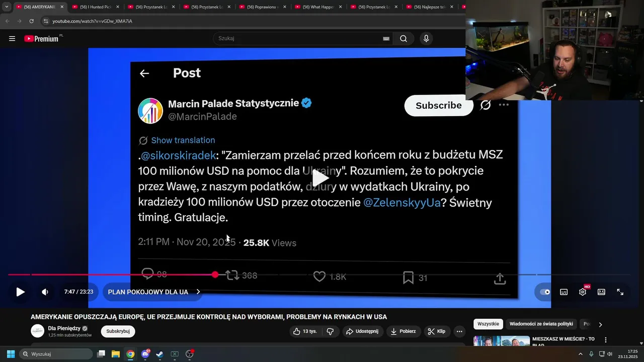Viewport: 644px width, 362px height.
Task: Click the magnifier search button
Action: click(x=404, y=39)
